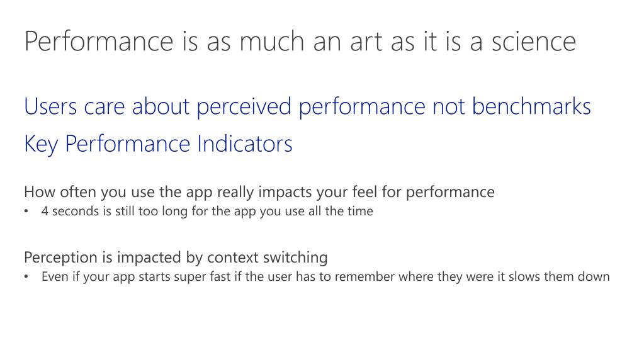Click the phrase 'context switching'
Viewport: 644px width, 362px height.
[268, 257]
